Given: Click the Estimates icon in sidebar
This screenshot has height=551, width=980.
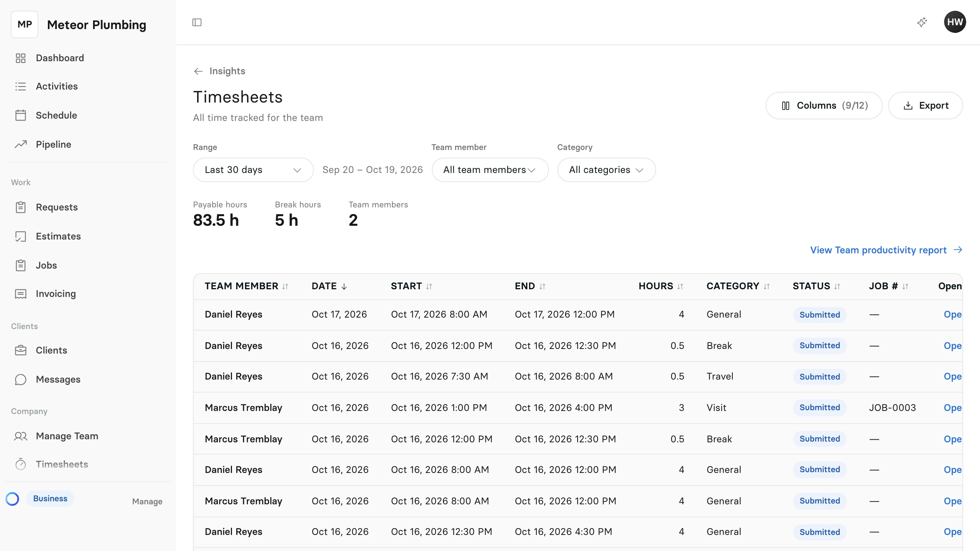Looking at the screenshot, I should (x=21, y=236).
